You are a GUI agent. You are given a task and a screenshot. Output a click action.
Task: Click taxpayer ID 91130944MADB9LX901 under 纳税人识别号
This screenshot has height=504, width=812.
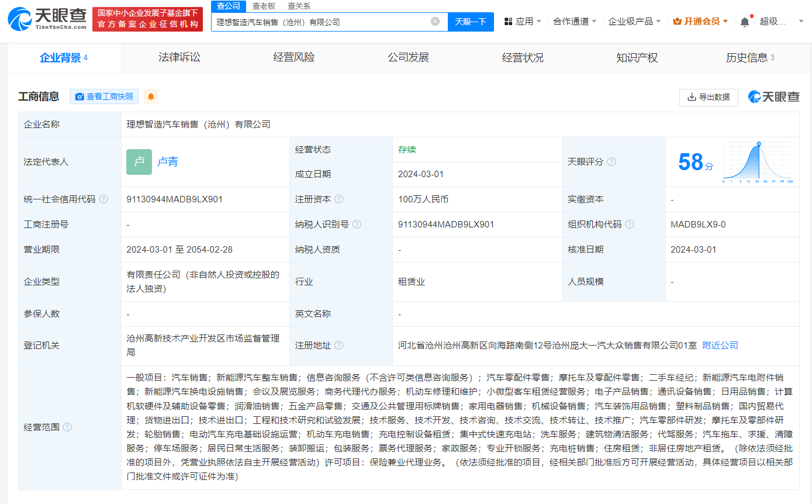point(446,225)
